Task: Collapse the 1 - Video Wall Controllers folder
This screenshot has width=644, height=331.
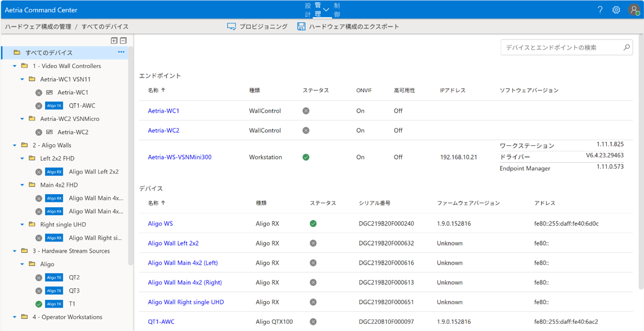Action: coord(15,66)
